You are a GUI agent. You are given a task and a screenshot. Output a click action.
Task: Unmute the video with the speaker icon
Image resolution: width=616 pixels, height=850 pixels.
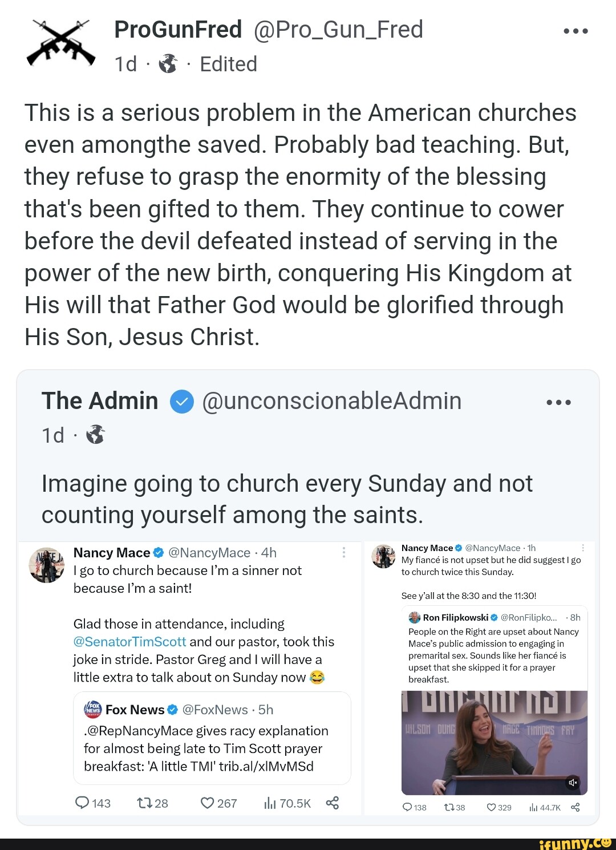tap(573, 783)
